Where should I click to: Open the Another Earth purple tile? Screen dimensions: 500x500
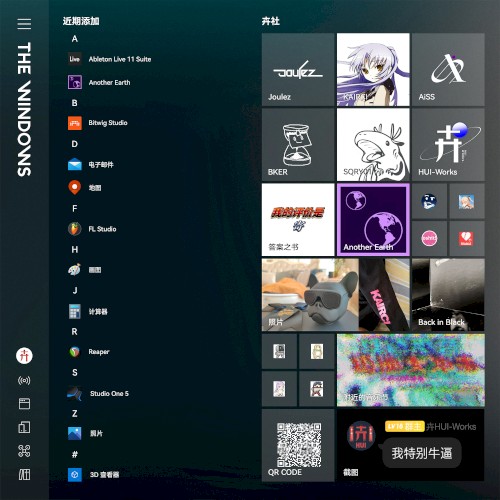click(x=373, y=220)
